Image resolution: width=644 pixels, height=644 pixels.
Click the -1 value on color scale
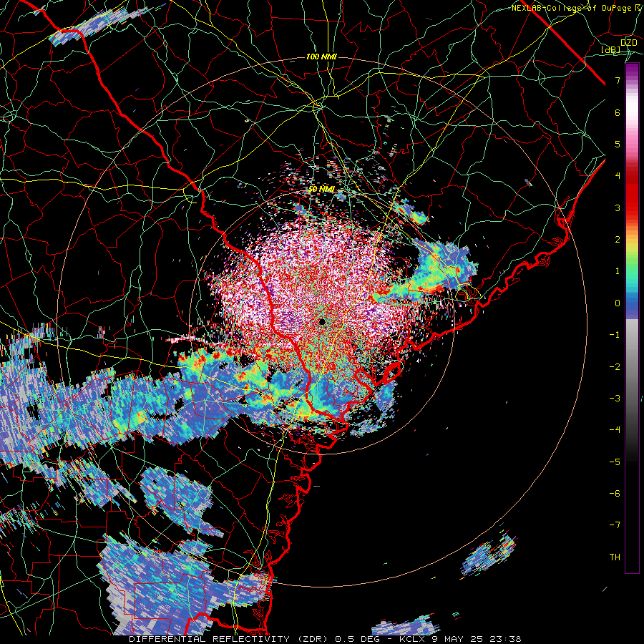click(615, 335)
